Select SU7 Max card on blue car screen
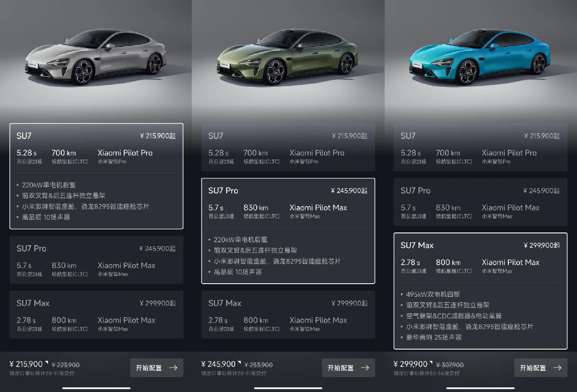577x392 pixels. click(481, 291)
